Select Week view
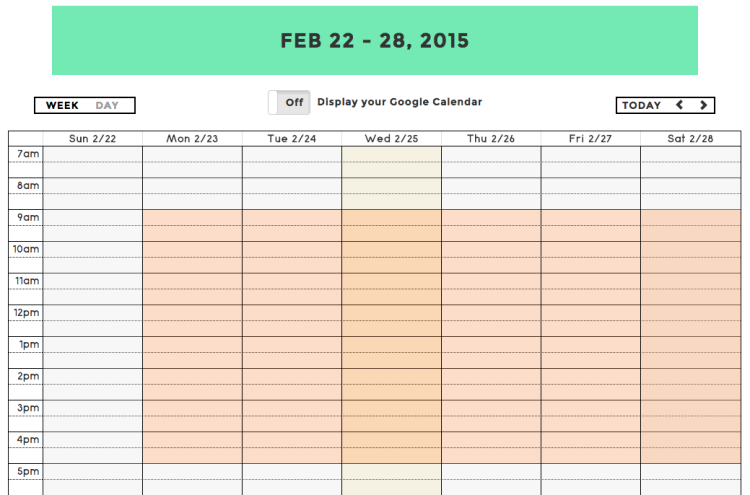The height and width of the screenshot is (495, 750). click(x=62, y=105)
